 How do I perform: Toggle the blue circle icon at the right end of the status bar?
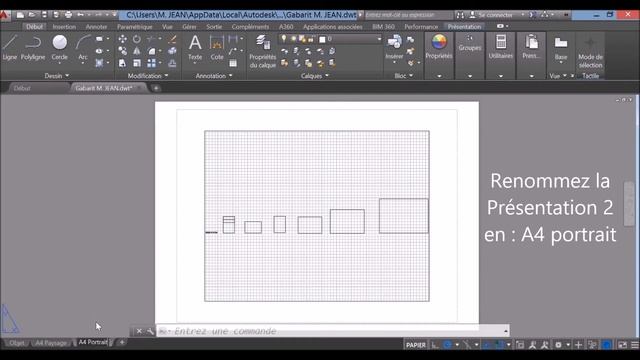click(607, 345)
